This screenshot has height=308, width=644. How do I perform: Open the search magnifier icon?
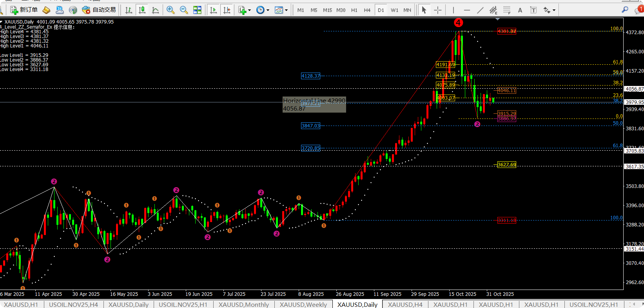(x=625, y=9)
